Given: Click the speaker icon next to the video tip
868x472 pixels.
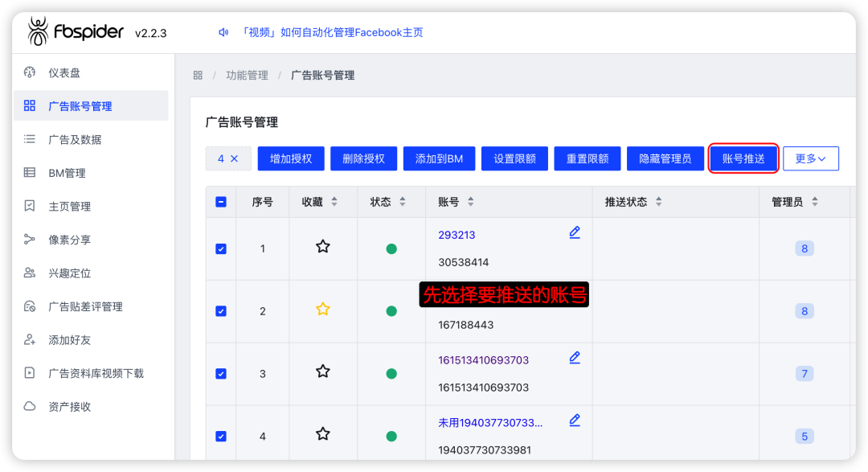Looking at the screenshot, I should [223, 31].
